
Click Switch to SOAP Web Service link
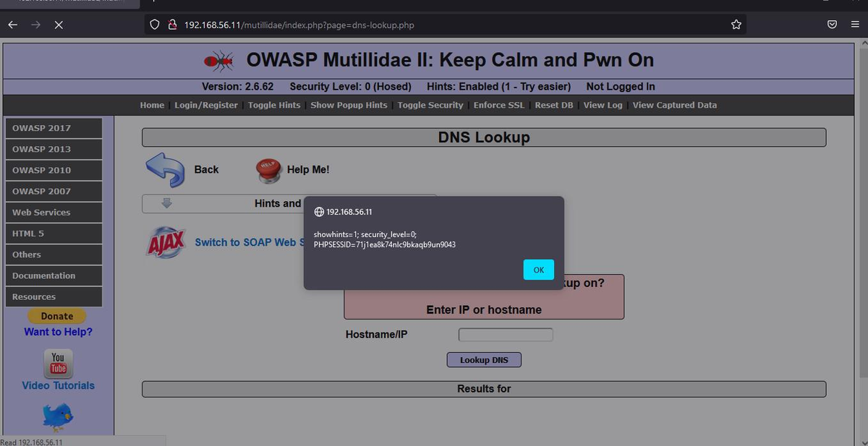click(x=249, y=242)
